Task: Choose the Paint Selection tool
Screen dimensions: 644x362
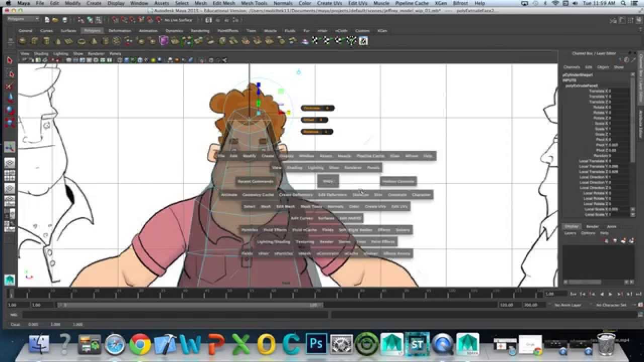Action: point(10,86)
